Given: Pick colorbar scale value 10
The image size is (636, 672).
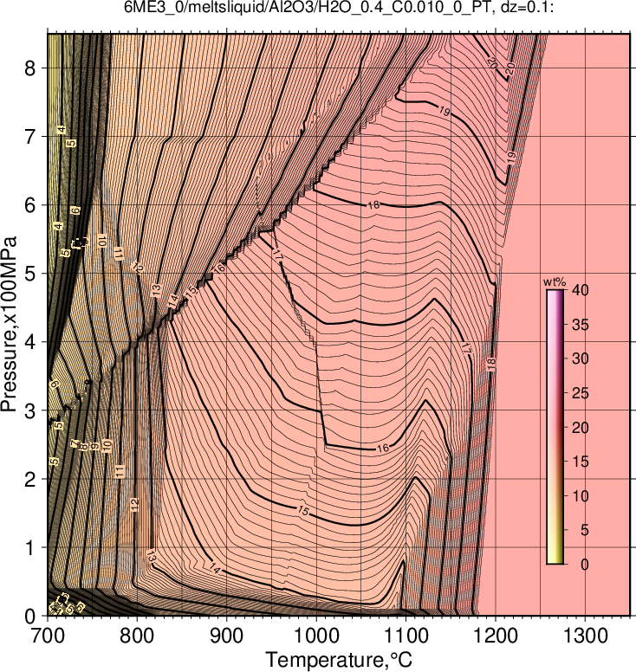Looking at the screenshot, I should (x=580, y=496).
